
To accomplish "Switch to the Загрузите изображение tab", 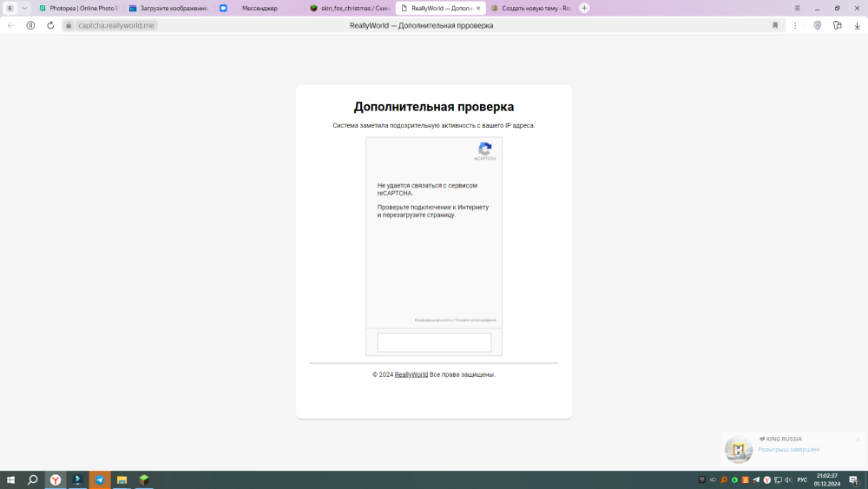I will tap(169, 9).
